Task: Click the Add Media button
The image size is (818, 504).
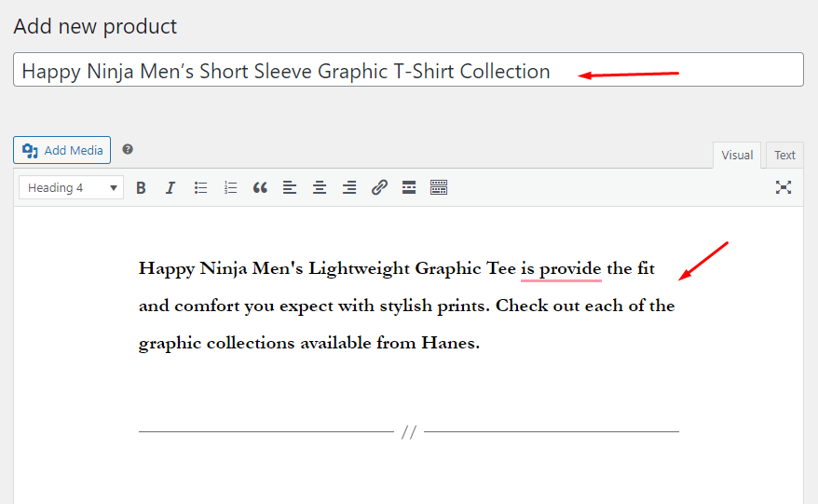Action: click(x=62, y=150)
